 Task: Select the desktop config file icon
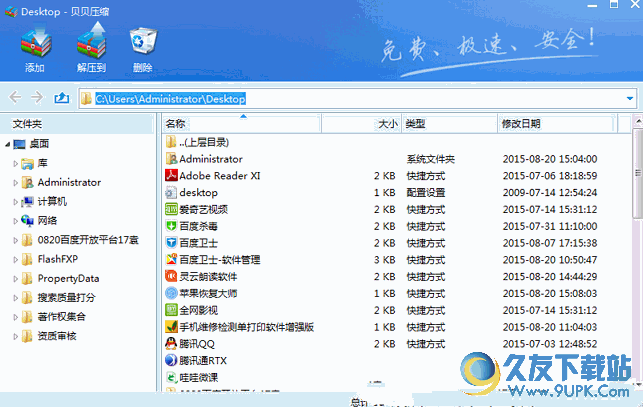pos(171,192)
